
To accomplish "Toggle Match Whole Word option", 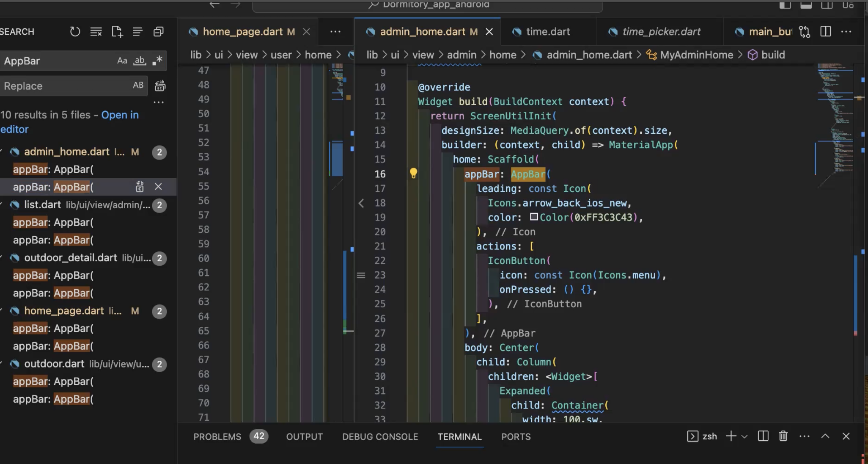I will 139,61.
